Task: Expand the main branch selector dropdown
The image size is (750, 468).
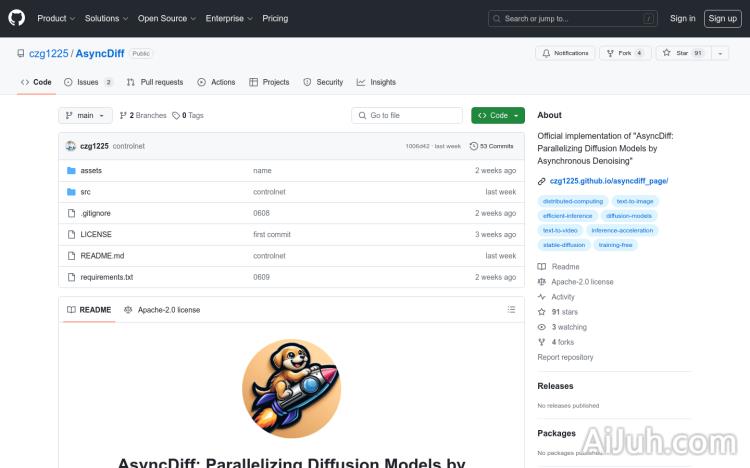Action: point(84,116)
